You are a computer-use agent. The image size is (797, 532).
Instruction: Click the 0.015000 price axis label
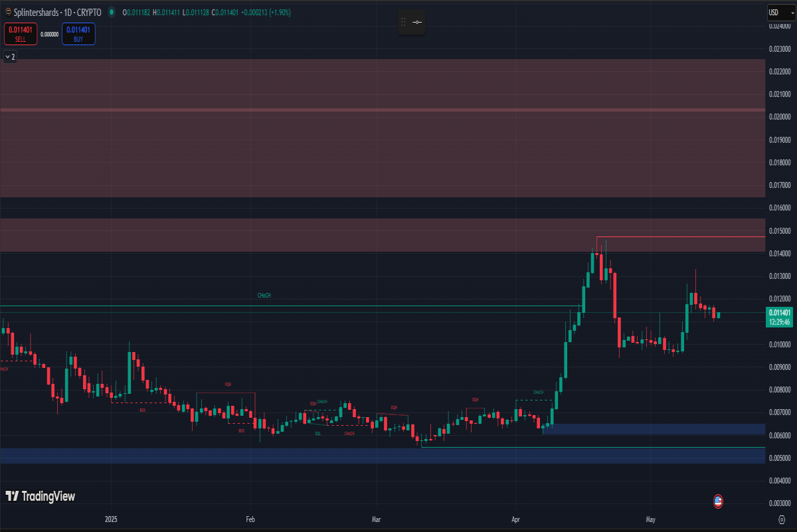point(780,230)
